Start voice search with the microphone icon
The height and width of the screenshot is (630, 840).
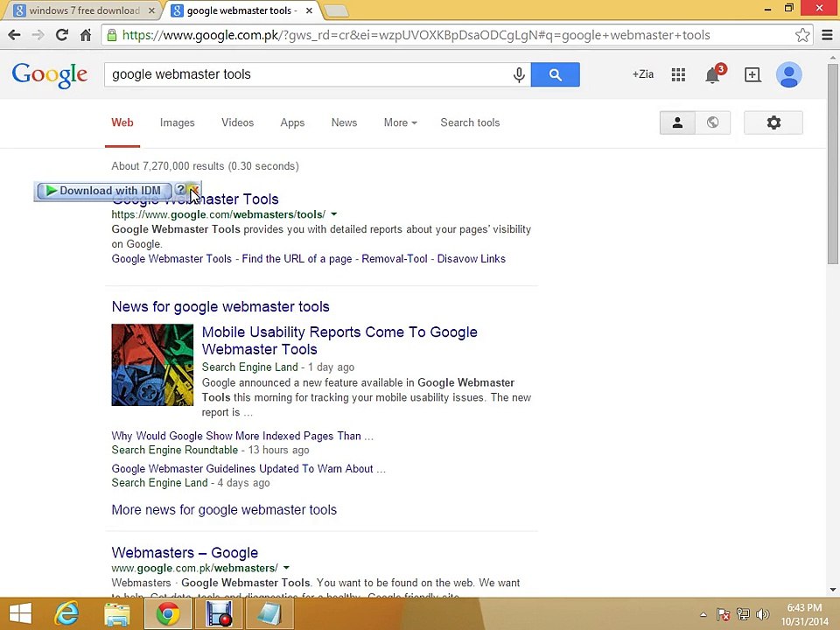519,74
